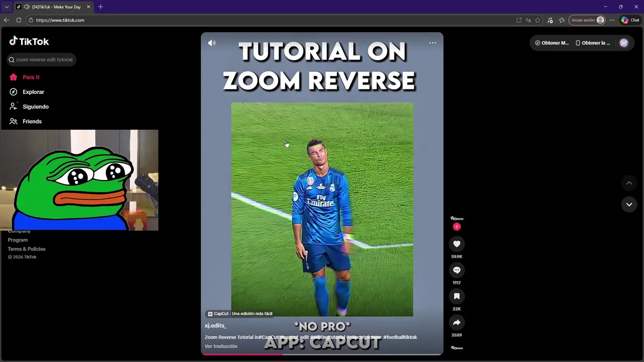The image size is (644, 362).
Task: Click the © 2026 TikTok text
Action: 22,257
